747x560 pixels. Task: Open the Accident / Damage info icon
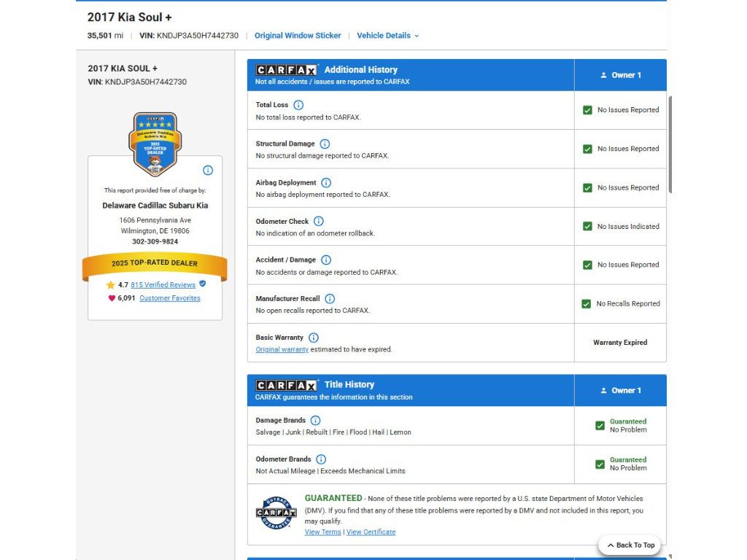coord(326,260)
